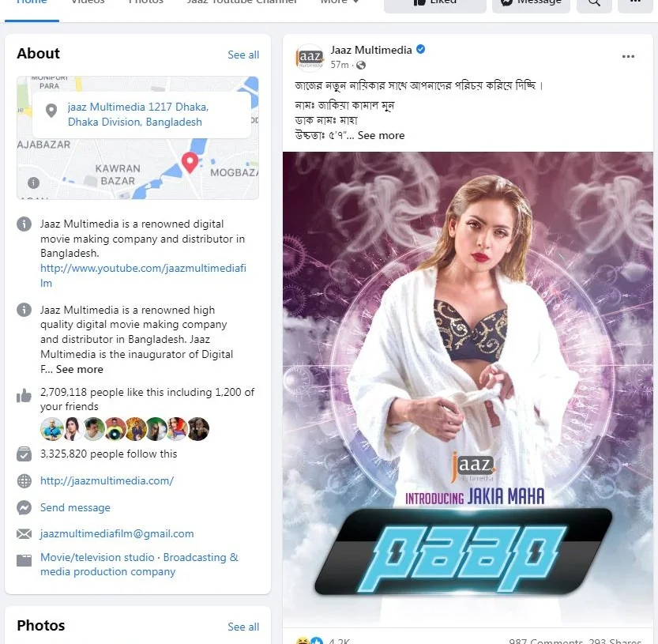This screenshot has height=644, width=658.
Task: Click the search magnifier icon at top
Action: [x=594, y=2]
